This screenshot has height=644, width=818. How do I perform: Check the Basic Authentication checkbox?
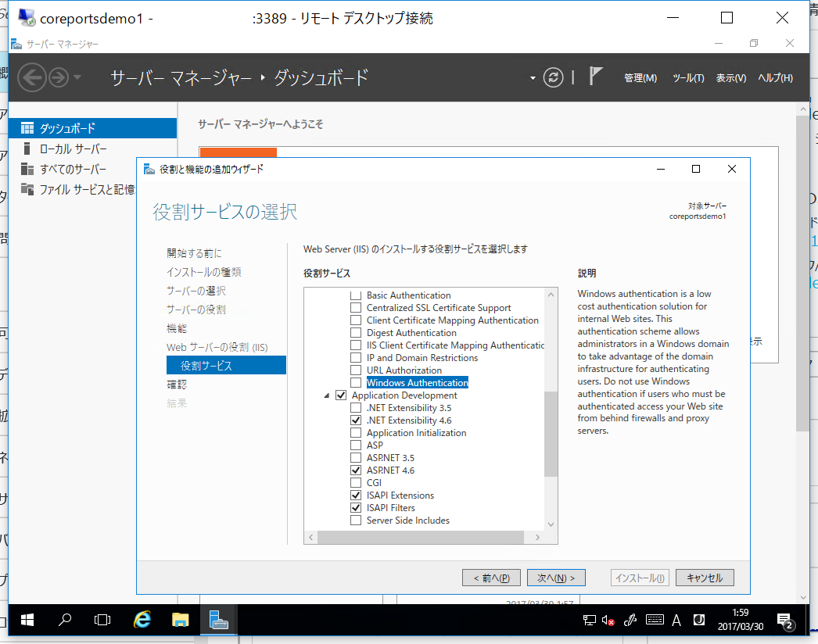click(x=356, y=295)
